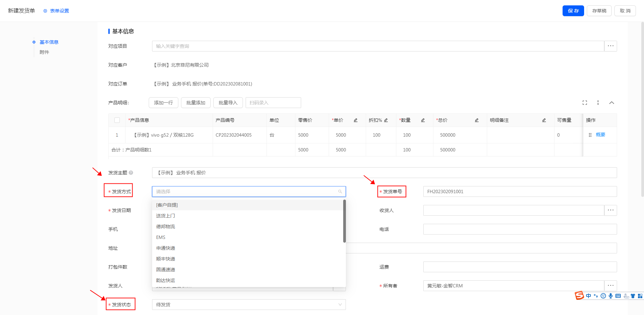Click into the 发货主题 text field
Viewport: 644px width, 315px height.
(x=384, y=173)
